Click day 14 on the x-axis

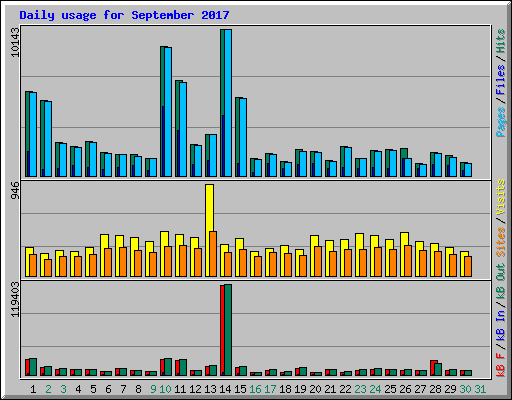(225, 389)
